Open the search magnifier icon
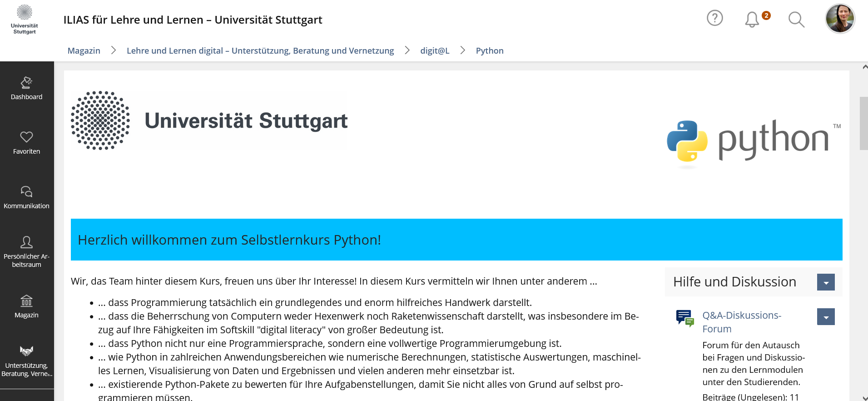 (x=796, y=20)
